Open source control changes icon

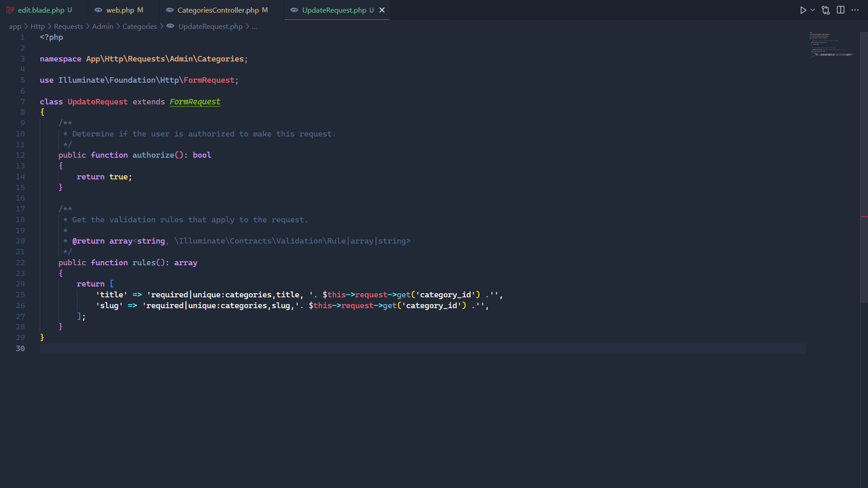tap(826, 10)
